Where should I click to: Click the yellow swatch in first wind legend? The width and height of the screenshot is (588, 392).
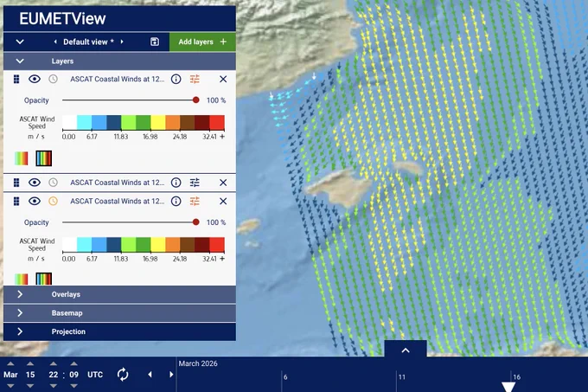158,123
